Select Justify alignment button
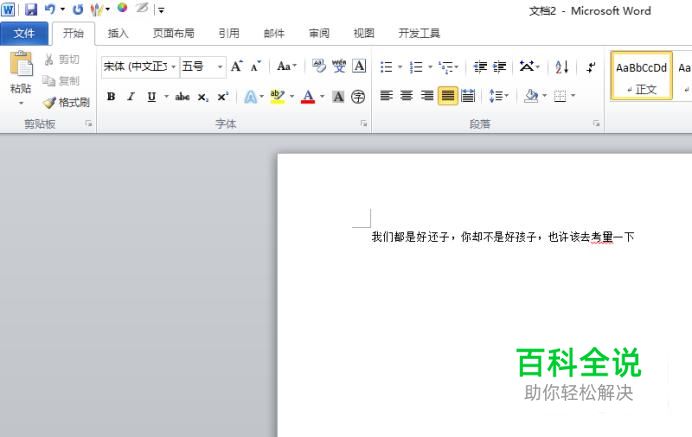Screen dimensions: 692x437 click(x=448, y=96)
